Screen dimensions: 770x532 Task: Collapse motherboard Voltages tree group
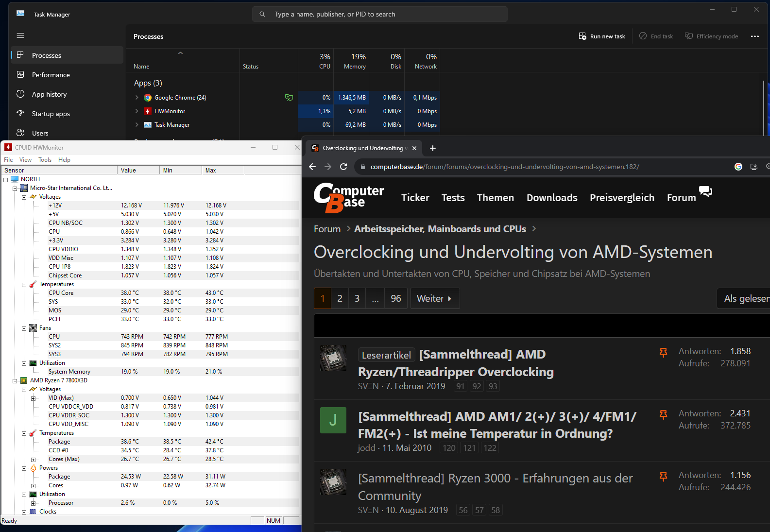pos(24,197)
